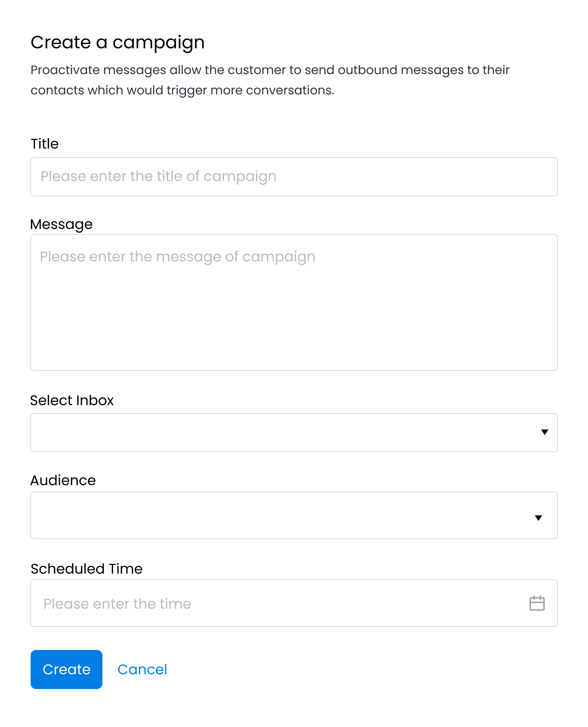Click the 'Select Inbox' label
This screenshot has width=588, height=727.
(72, 400)
